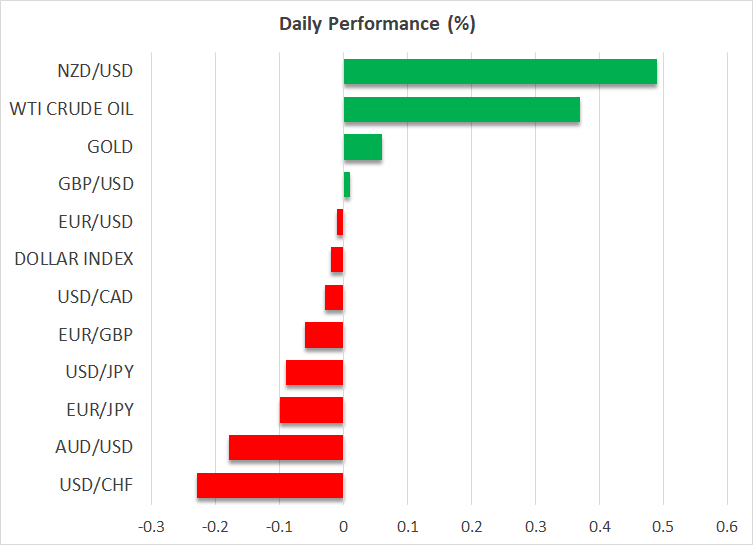Click the DOLLAR INDEX axis label

click(74, 260)
